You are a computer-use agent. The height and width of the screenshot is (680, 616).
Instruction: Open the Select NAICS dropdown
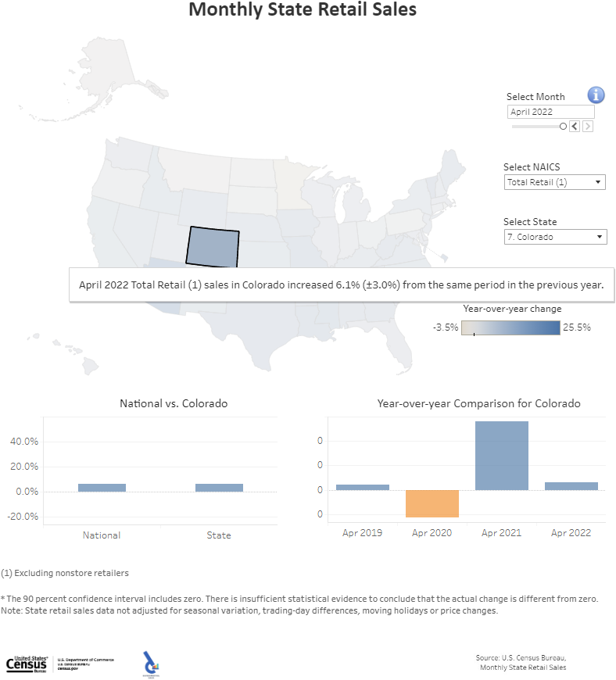tap(555, 181)
